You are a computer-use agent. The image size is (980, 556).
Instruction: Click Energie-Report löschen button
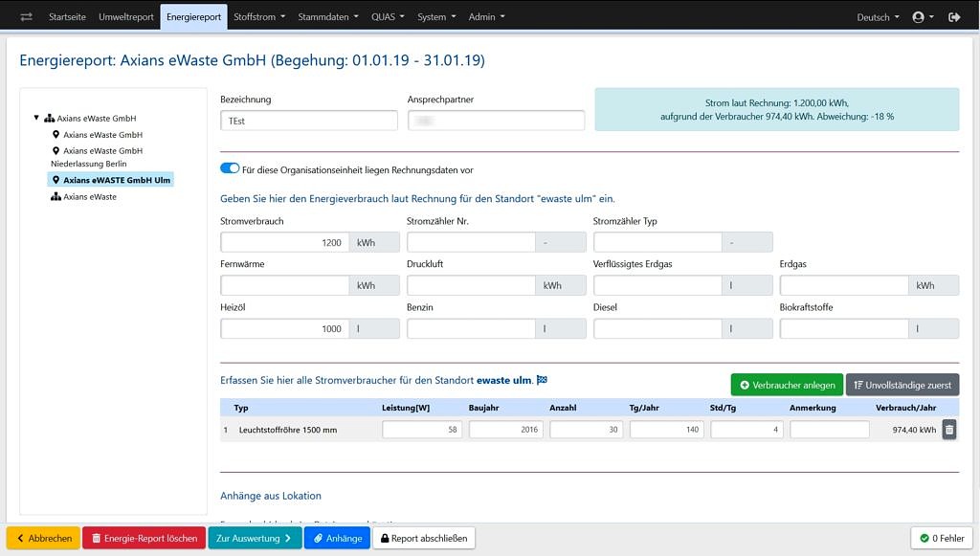(x=144, y=538)
